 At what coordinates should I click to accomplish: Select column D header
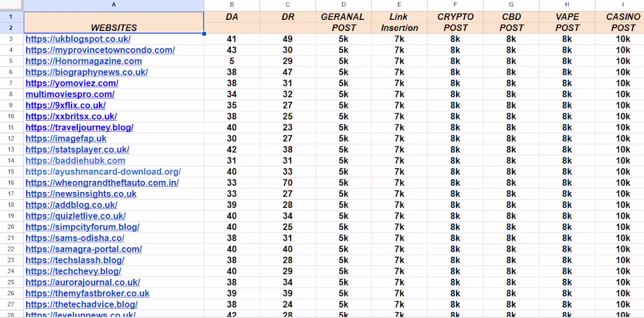(x=343, y=5)
